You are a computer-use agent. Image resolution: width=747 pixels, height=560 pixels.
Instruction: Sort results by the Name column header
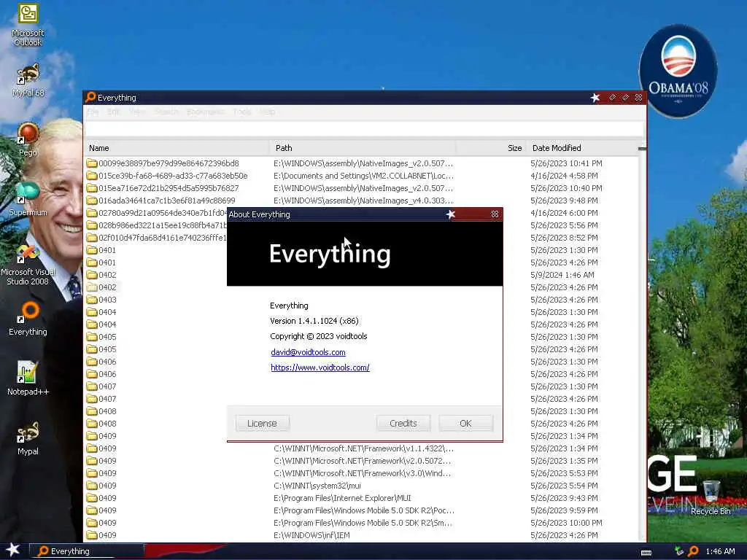tap(177, 148)
